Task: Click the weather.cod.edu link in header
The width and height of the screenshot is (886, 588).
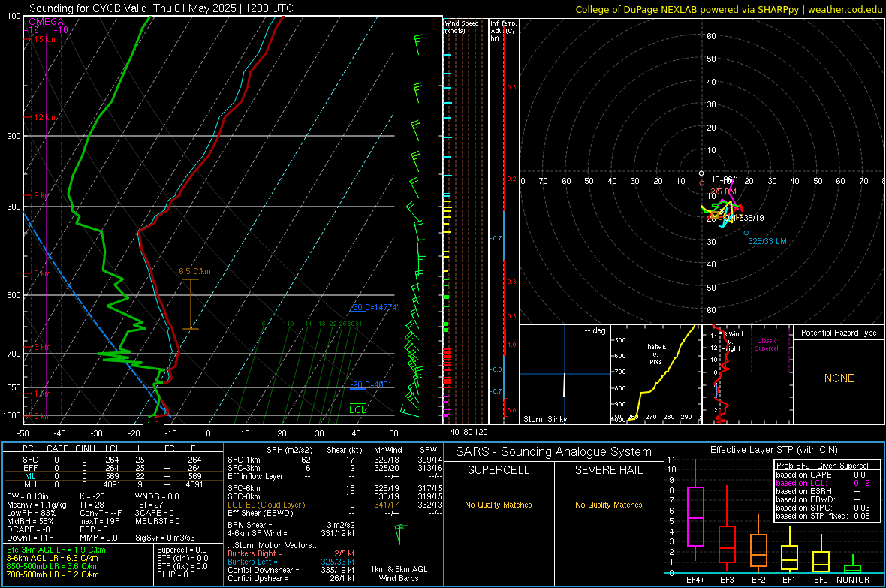Action: [x=845, y=9]
